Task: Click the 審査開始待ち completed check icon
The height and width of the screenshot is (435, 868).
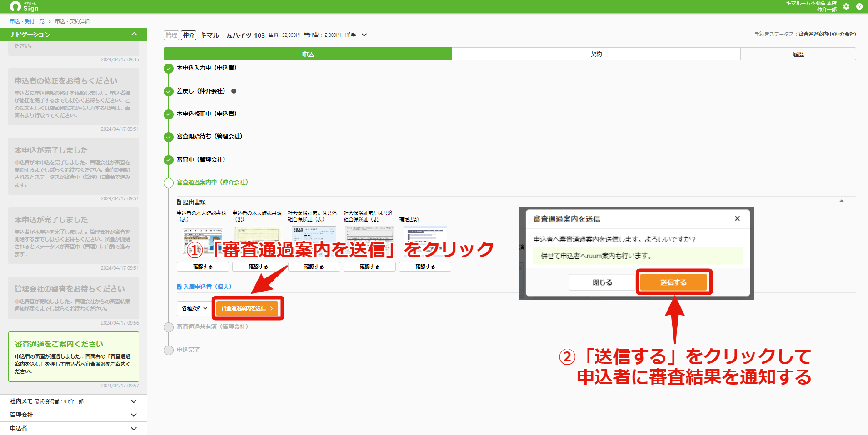Action: pyautogui.click(x=169, y=137)
